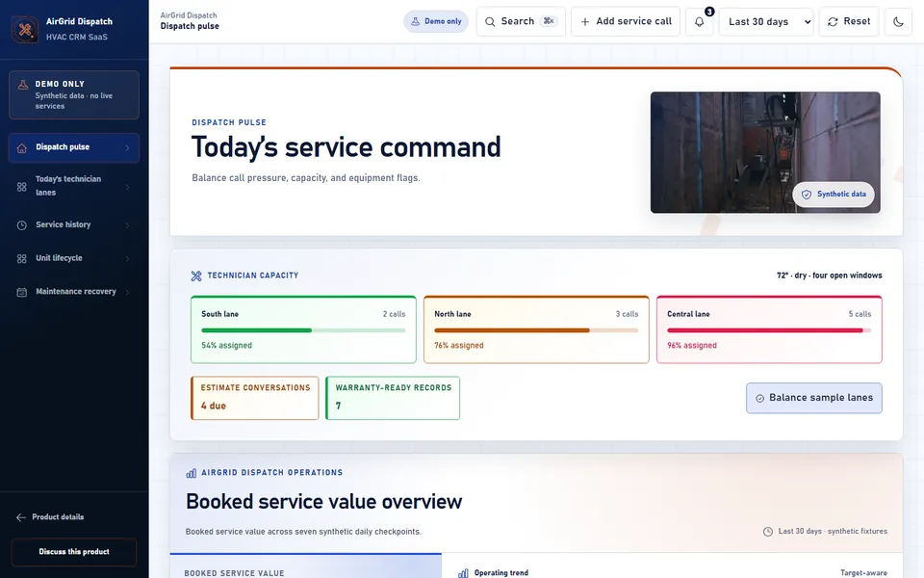Open Maintenance recovery section
This screenshot has height=578, width=924.
[74, 292]
